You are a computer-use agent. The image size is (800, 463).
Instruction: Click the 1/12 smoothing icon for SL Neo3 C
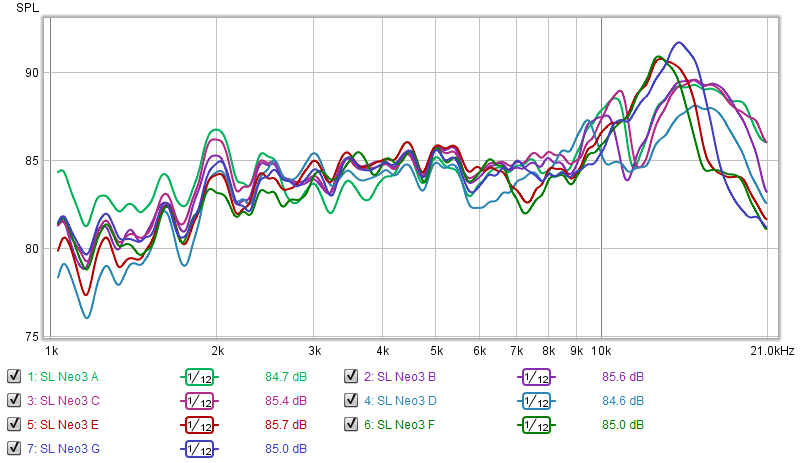[199, 401]
